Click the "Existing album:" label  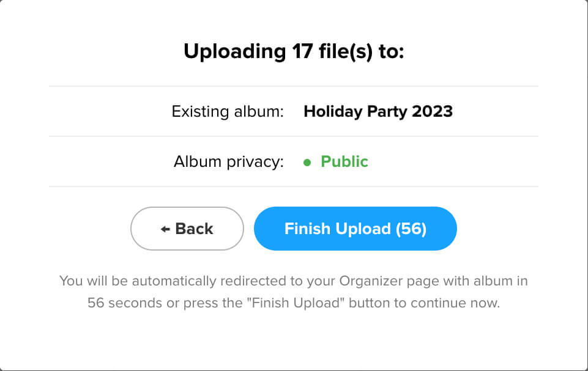tap(228, 112)
